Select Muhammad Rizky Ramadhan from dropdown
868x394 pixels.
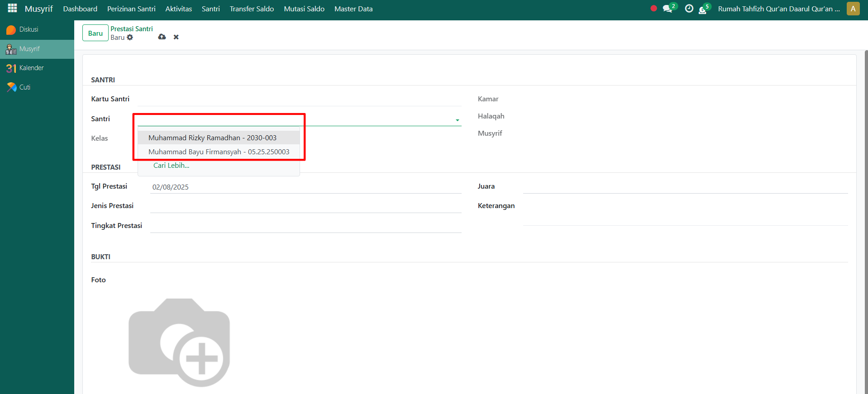212,138
